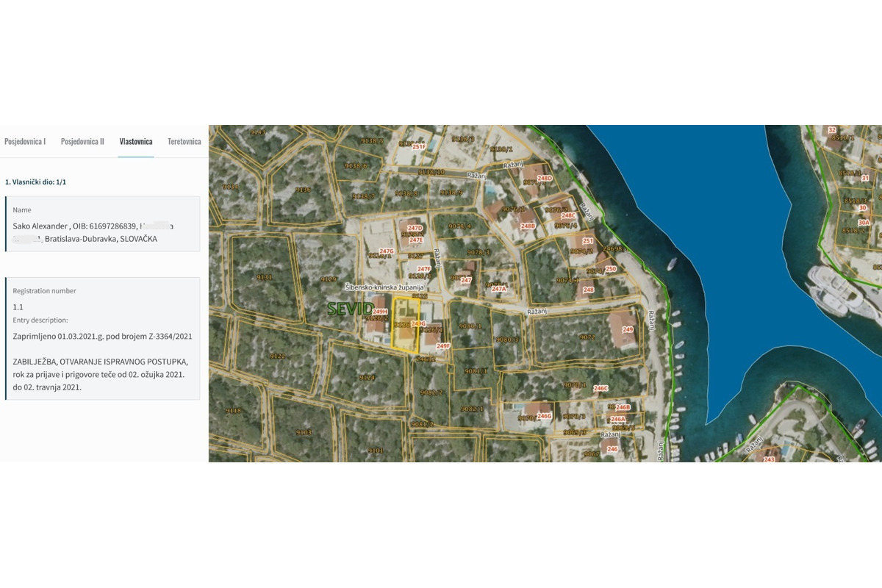Screen dimensions: 882x588
Task: Select house number marker 247A
Action: click(x=499, y=289)
